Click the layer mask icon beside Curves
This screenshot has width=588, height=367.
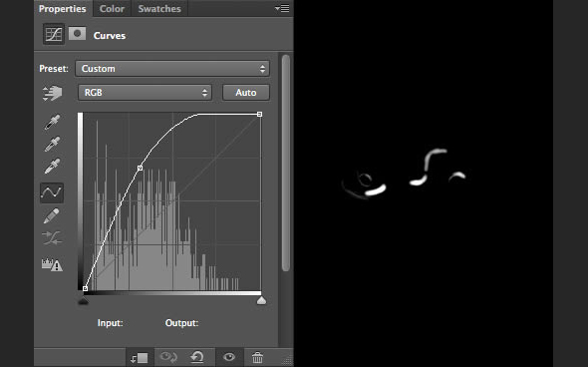(78, 34)
